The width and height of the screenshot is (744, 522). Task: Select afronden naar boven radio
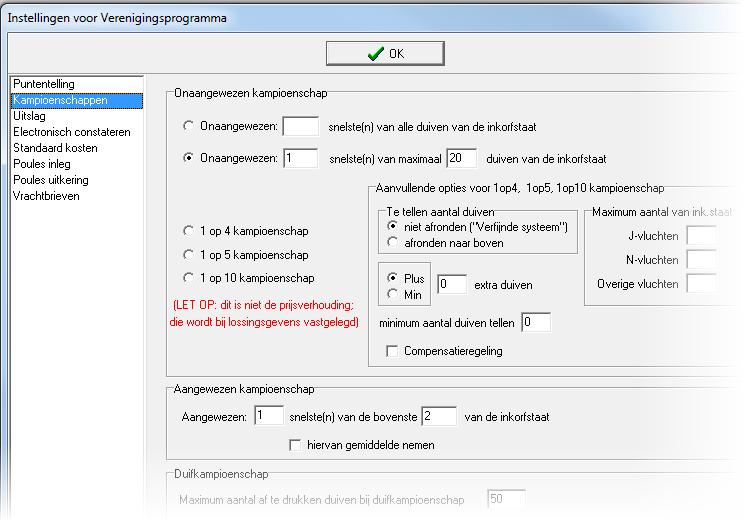pos(392,242)
